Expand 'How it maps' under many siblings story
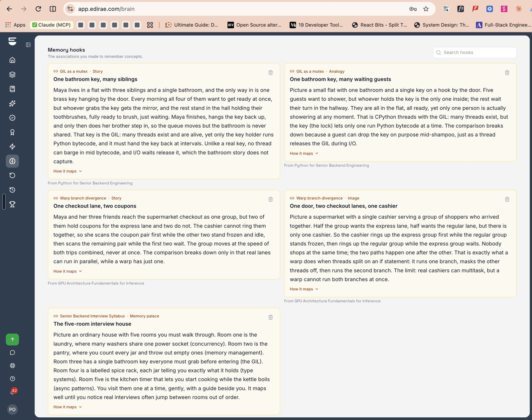 [x=68, y=171]
